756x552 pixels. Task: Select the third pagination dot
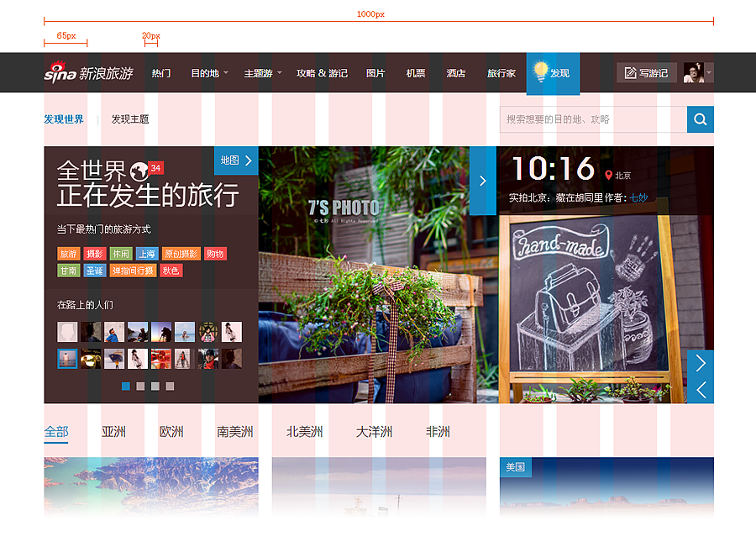155,386
